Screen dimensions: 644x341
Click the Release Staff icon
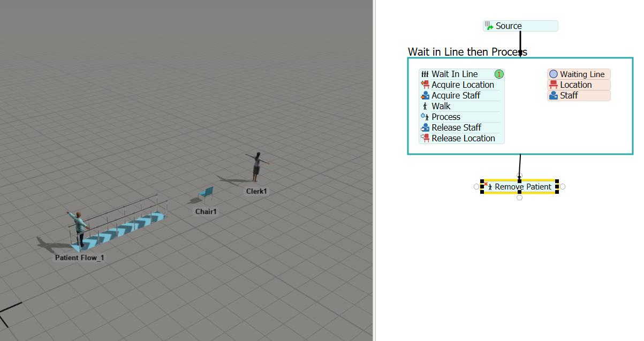click(x=425, y=127)
